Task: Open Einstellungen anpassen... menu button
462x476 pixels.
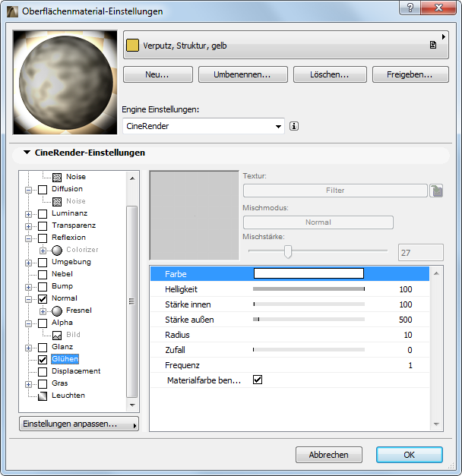Action: 79,424
